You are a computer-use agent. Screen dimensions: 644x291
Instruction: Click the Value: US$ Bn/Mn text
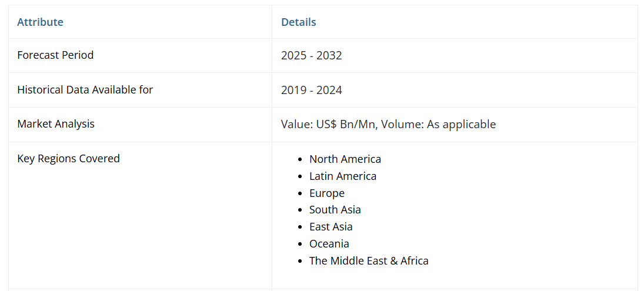tap(329, 125)
